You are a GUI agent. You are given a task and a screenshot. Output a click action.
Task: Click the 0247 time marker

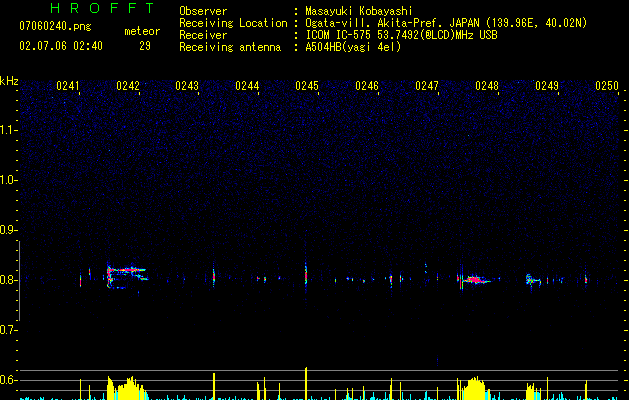(427, 86)
